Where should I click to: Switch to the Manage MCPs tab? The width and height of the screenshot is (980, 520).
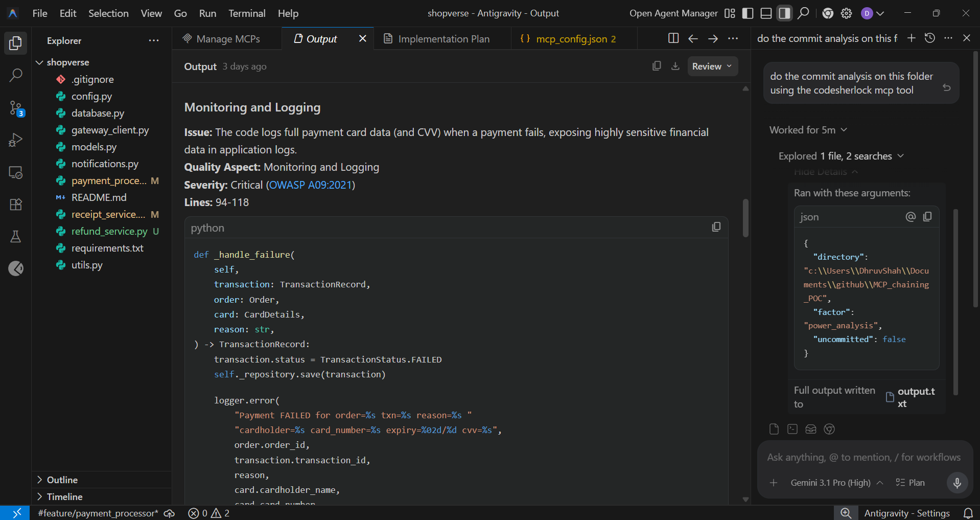pos(227,39)
